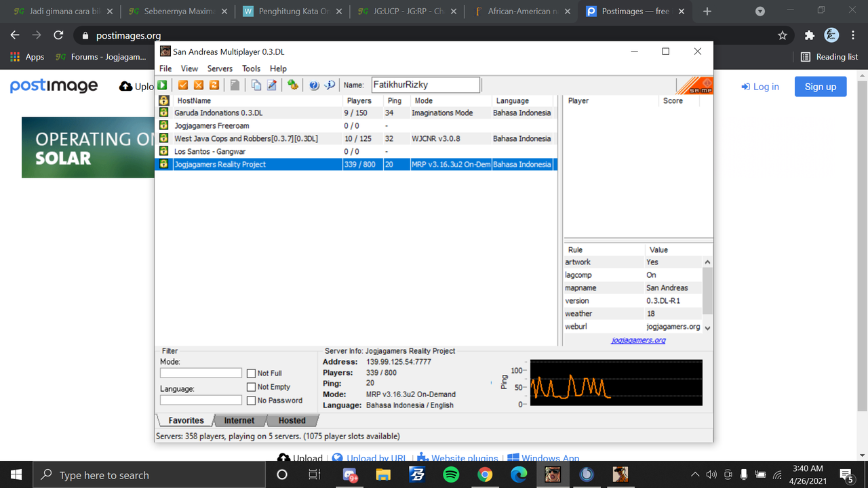This screenshot has width=868, height=488.
Task: Show hidden system tray icons chevron
Action: pos(695,474)
